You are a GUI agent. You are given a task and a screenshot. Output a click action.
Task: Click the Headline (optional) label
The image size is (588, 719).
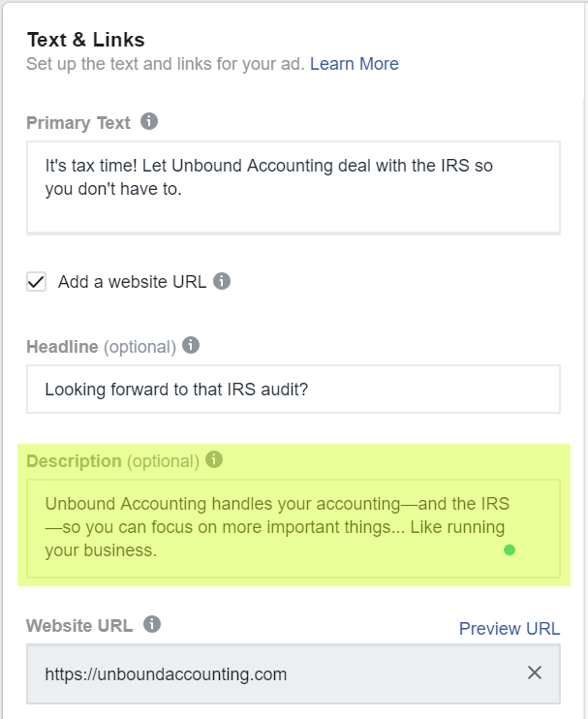(102, 347)
